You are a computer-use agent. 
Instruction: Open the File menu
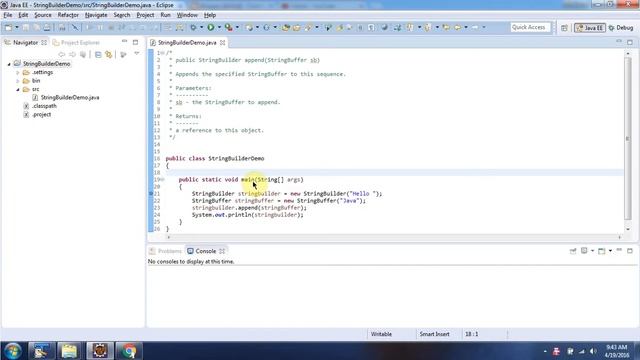(8, 15)
